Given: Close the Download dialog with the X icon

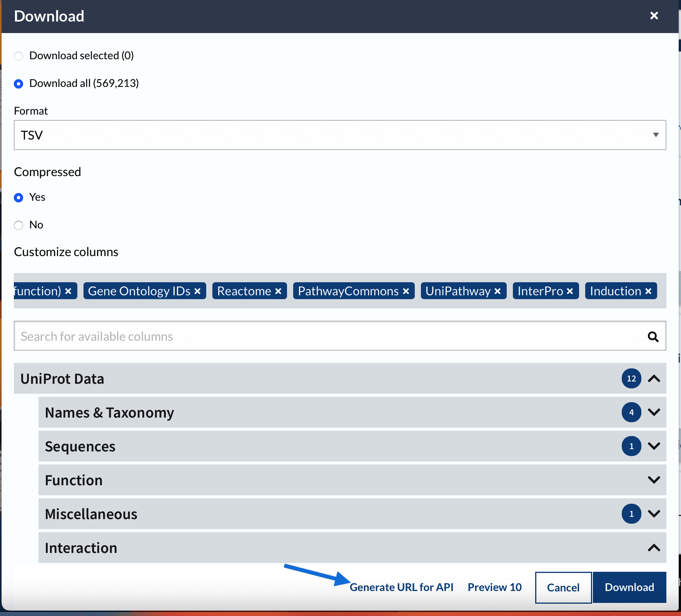Looking at the screenshot, I should 654,16.
